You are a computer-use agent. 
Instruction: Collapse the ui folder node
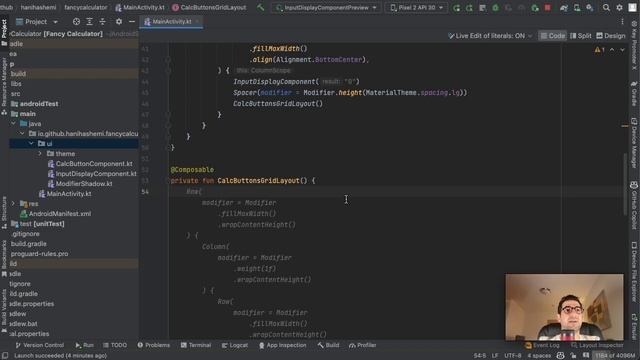coord(31,143)
